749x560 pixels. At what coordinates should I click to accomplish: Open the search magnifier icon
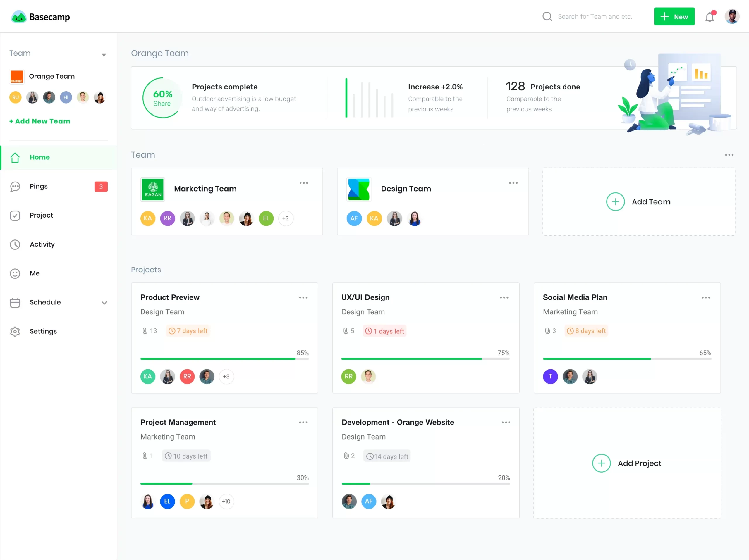547,16
